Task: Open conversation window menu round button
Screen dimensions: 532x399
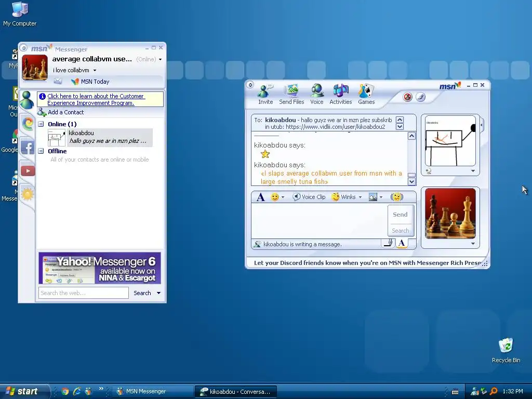Action: (250, 85)
